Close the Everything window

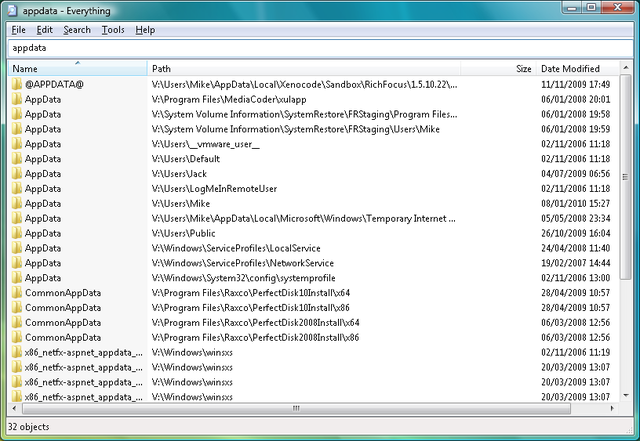click(x=618, y=7)
